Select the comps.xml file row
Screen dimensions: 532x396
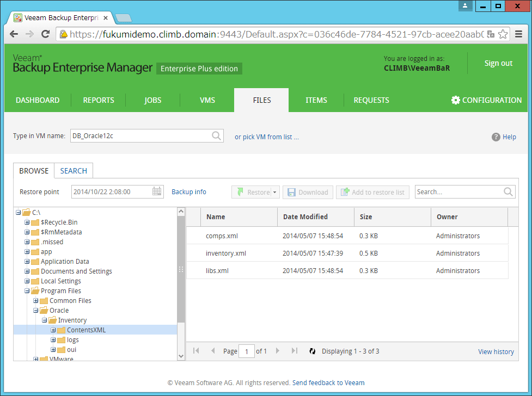(x=347, y=236)
